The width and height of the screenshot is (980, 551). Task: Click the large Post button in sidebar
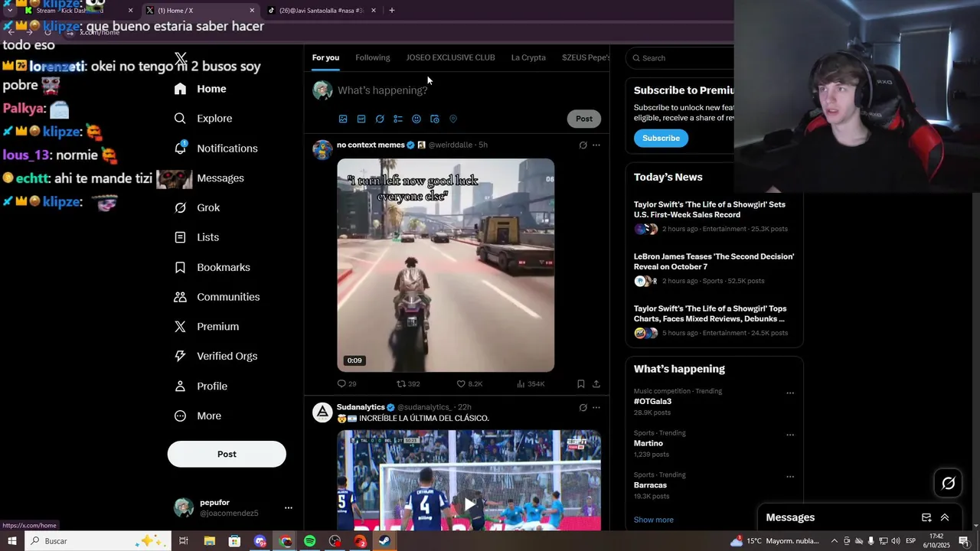[227, 454]
